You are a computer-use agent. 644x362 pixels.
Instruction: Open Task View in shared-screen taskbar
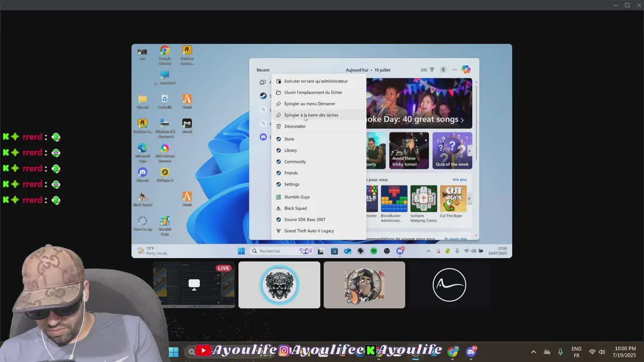(320, 251)
